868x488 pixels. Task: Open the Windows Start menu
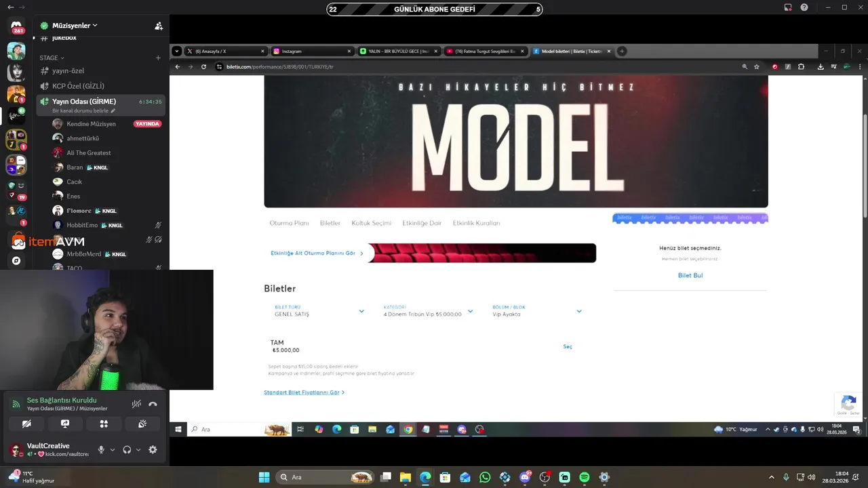(x=264, y=477)
